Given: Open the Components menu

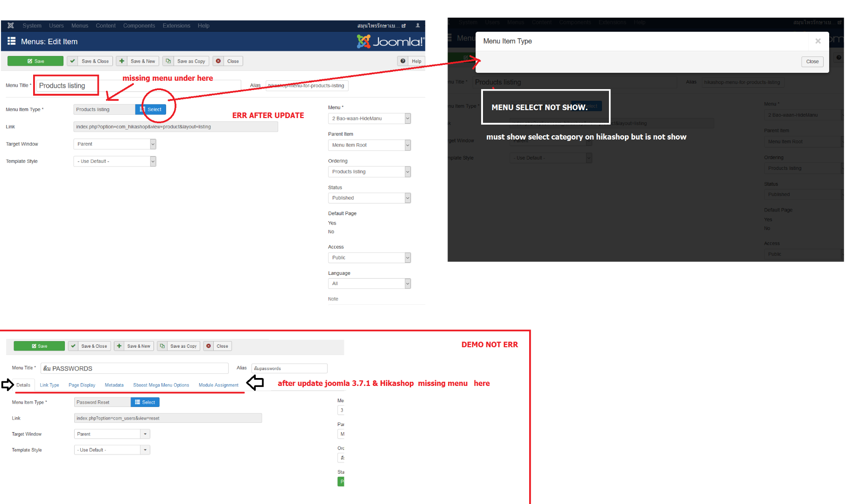Looking at the screenshot, I should click(139, 26).
